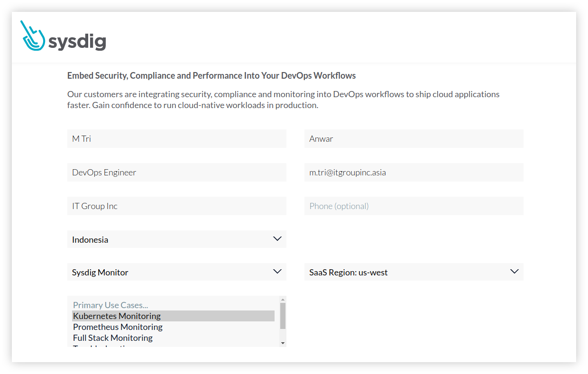Click the scrollbar track below the thumb

coord(283,335)
